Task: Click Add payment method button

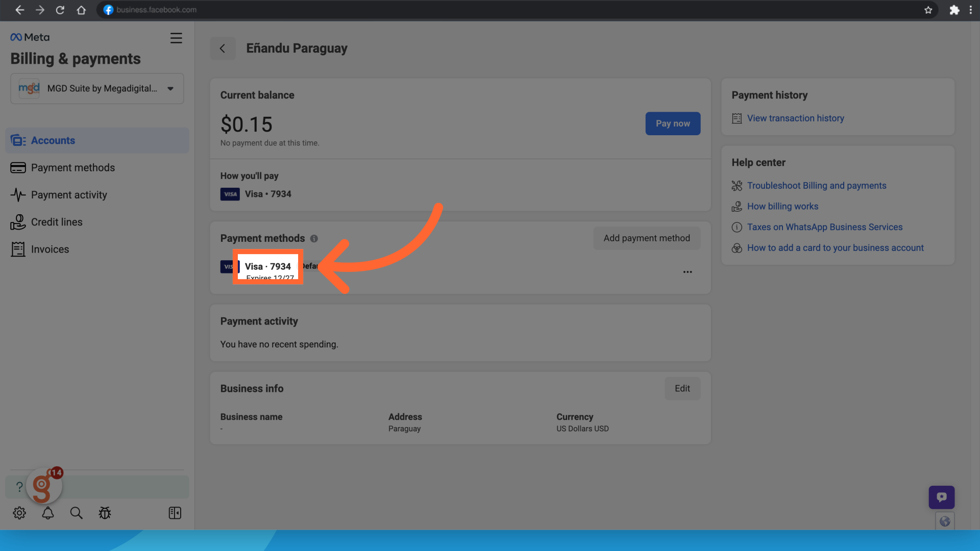Action: point(646,238)
